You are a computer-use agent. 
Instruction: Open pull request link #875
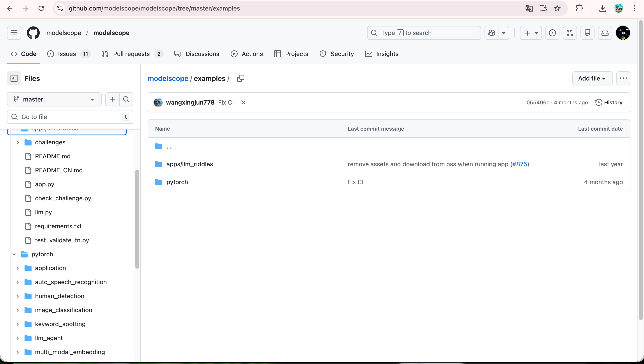519,164
